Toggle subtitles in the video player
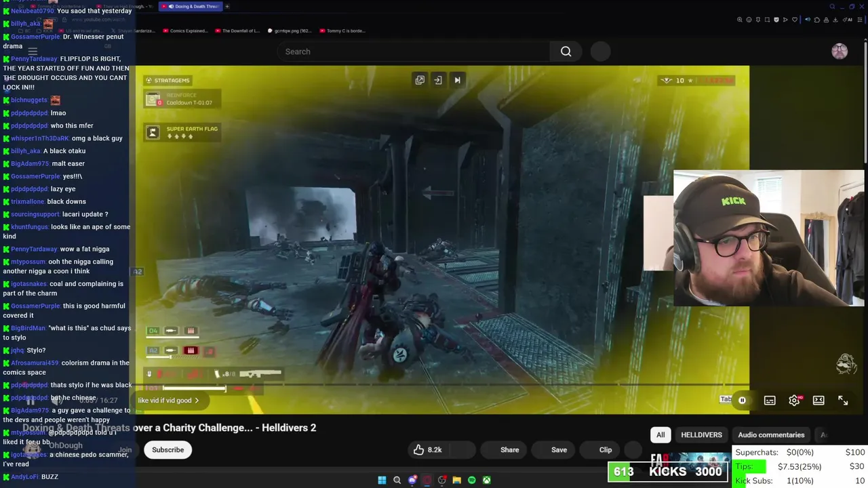The height and width of the screenshot is (488, 868). [x=770, y=401]
